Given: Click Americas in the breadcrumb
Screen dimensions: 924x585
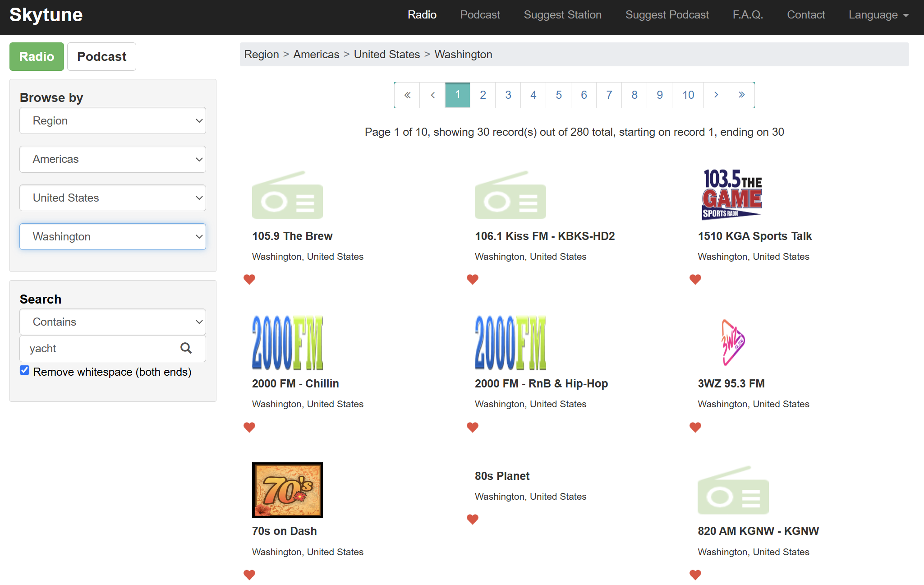Looking at the screenshot, I should pyautogui.click(x=316, y=55).
